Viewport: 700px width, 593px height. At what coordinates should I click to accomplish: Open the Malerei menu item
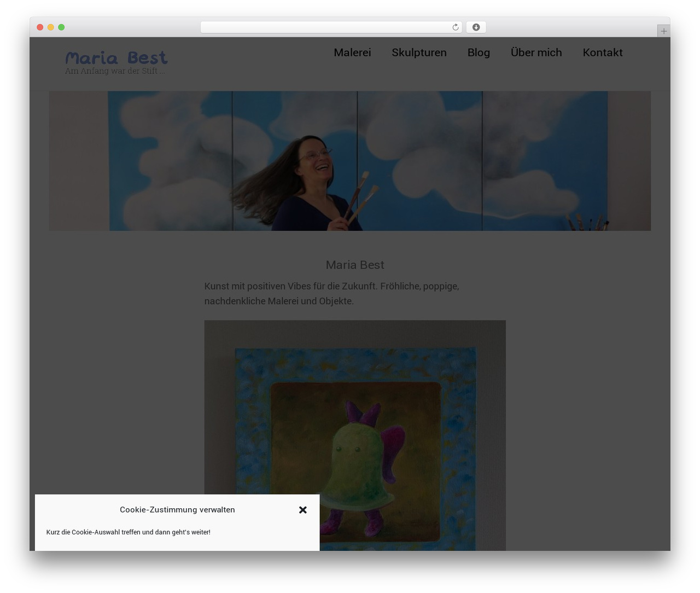(x=352, y=53)
